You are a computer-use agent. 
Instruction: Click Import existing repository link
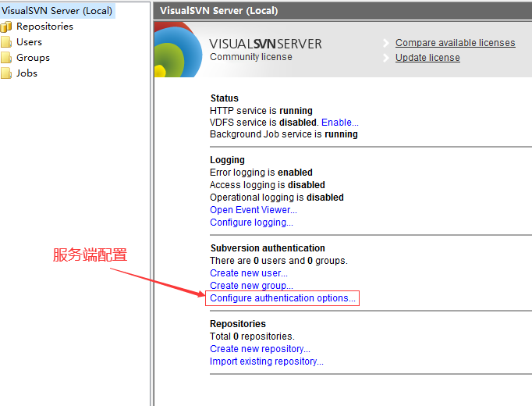coord(267,361)
